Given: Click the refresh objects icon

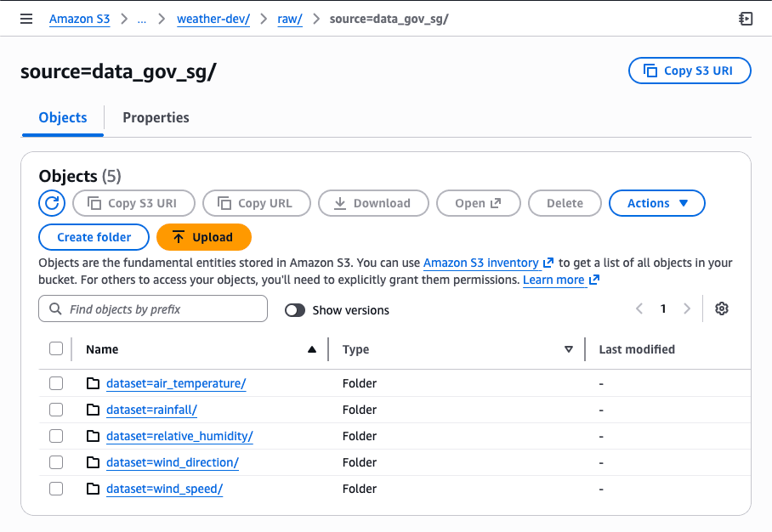Looking at the screenshot, I should pos(53,203).
